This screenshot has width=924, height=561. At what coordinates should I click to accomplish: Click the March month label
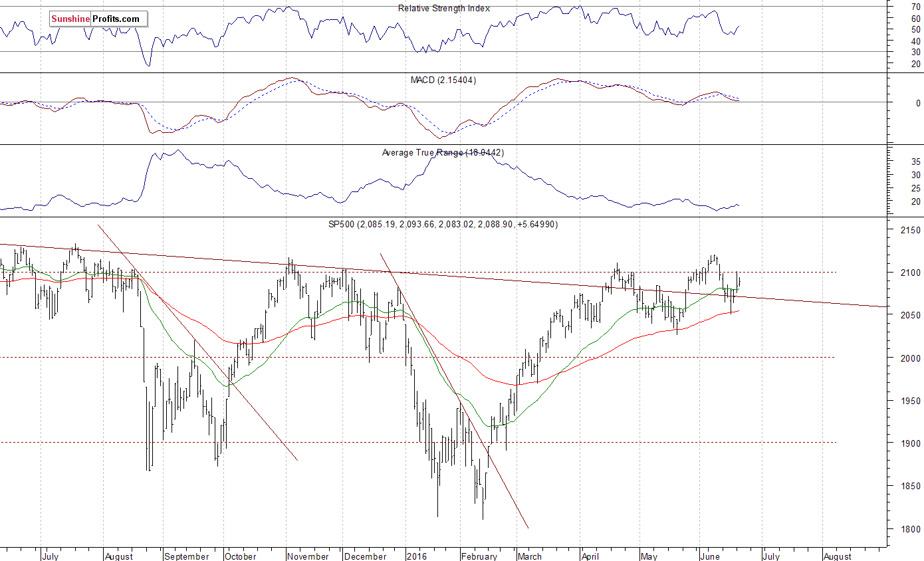(x=530, y=556)
